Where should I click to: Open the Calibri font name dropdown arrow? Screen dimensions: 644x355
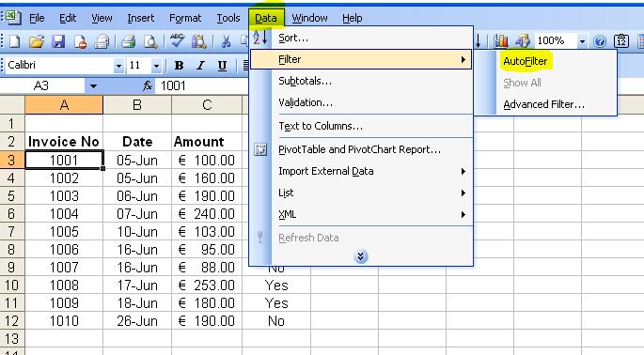tap(118, 66)
